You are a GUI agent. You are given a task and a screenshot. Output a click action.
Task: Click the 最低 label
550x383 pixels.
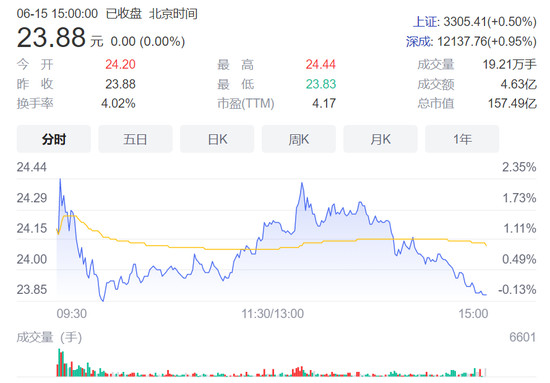tap(235, 84)
